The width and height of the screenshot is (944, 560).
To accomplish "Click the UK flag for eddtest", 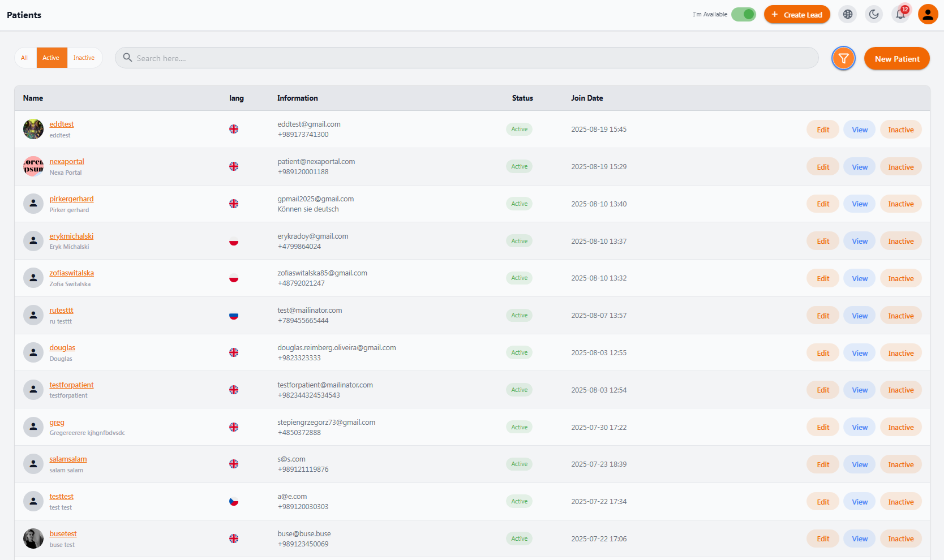I will click(x=234, y=129).
